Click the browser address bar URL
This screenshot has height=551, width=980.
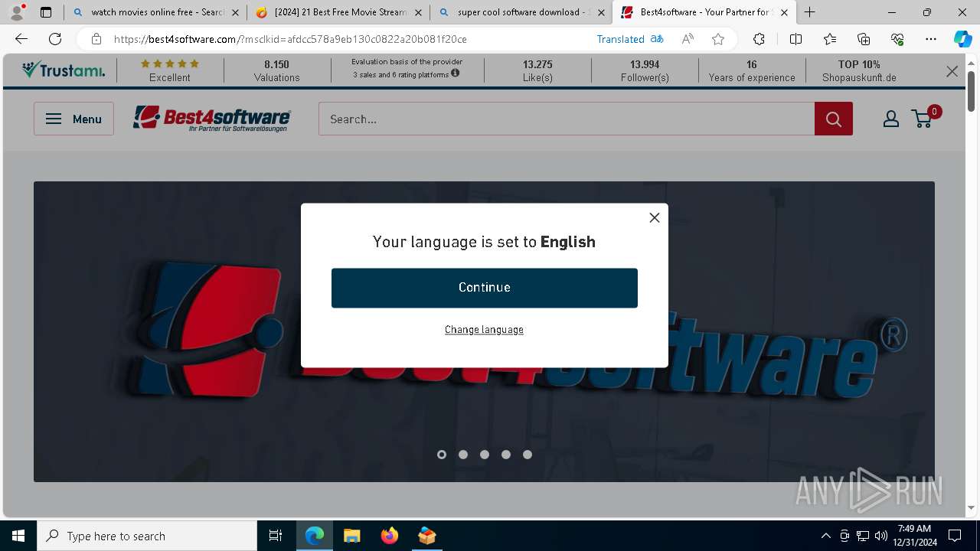pos(290,39)
